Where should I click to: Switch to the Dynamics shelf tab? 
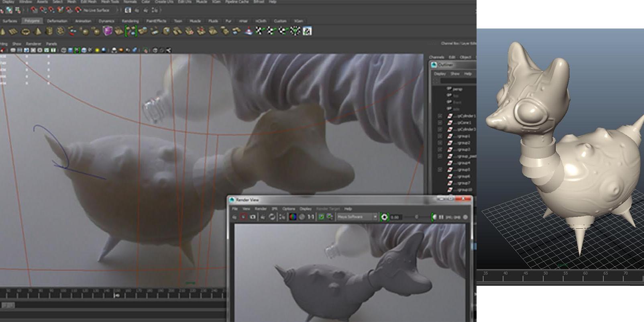tap(106, 21)
